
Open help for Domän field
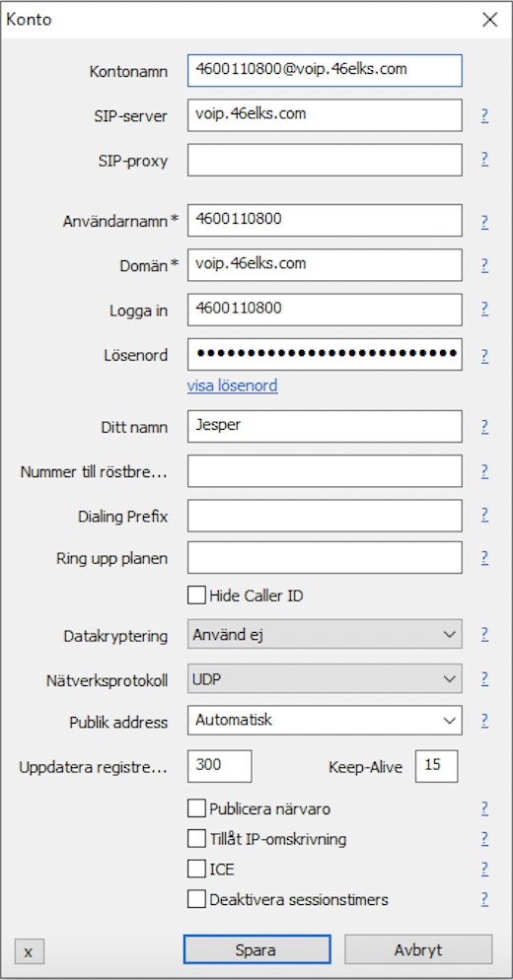[x=484, y=265]
